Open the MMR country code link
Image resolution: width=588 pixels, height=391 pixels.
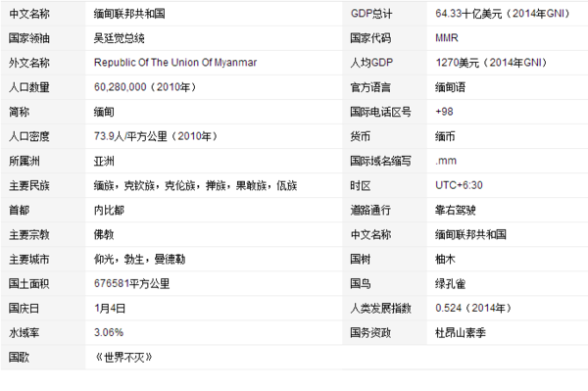pos(447,38)
